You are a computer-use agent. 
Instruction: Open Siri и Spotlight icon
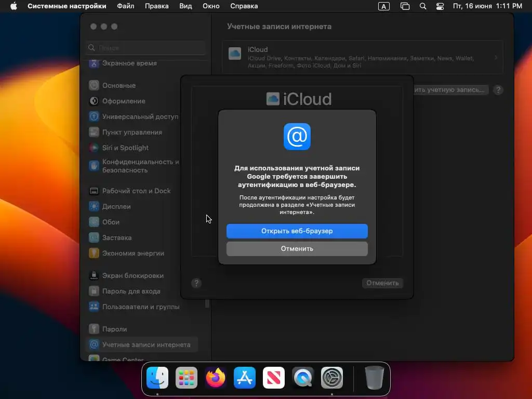94,148
